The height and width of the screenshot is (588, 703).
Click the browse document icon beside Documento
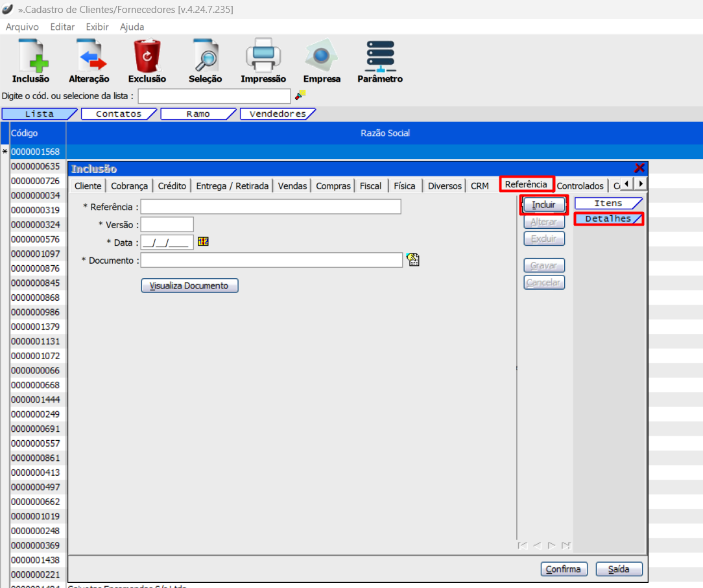pos(412,260)
